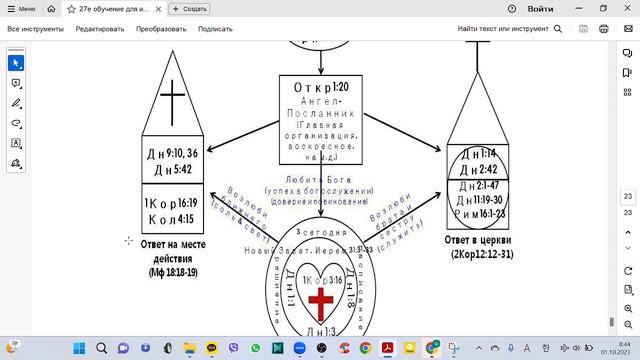The image size is (640, 360).
Task: Select the Highlight pen tool
Action: 16,103
